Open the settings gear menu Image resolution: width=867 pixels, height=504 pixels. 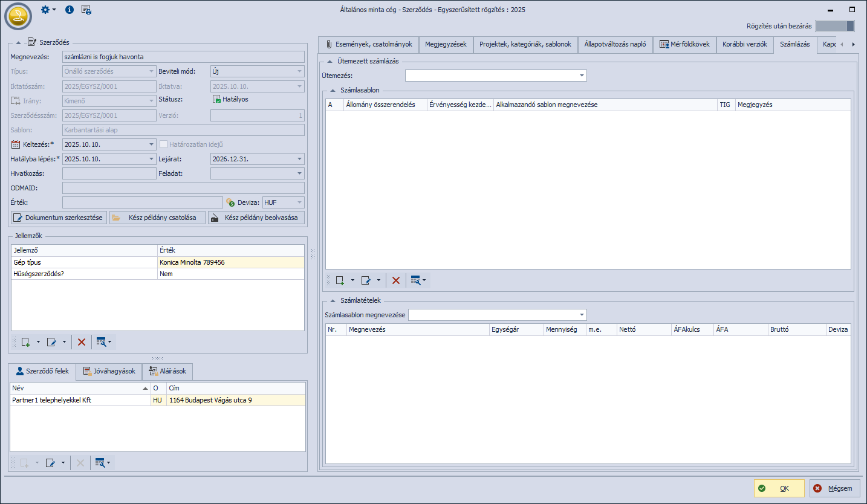[x=45, y=10]
